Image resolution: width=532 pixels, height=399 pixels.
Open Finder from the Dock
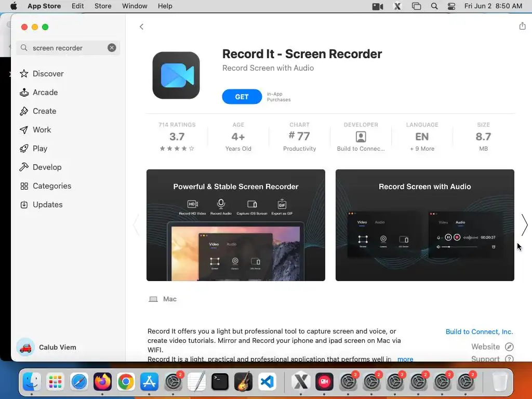[32, 382]
